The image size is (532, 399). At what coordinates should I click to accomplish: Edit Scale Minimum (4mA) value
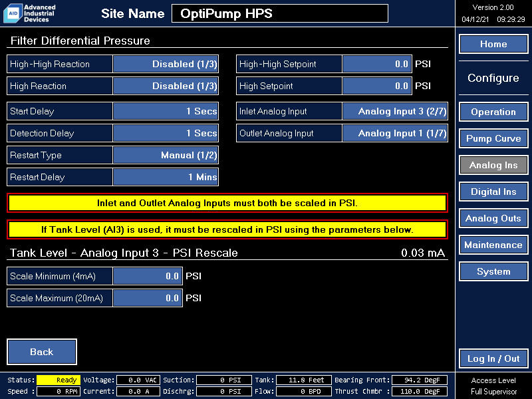tap(148, 276)
